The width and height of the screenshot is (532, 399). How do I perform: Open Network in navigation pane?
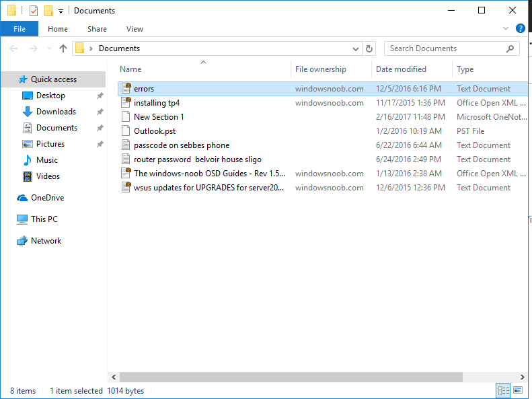pyautogui.click(x=46, y=241)
